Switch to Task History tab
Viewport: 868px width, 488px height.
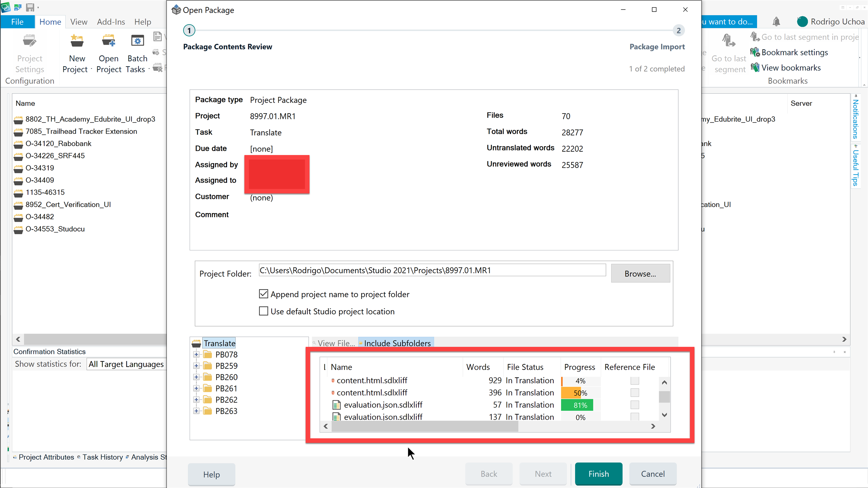coord(100,457)
